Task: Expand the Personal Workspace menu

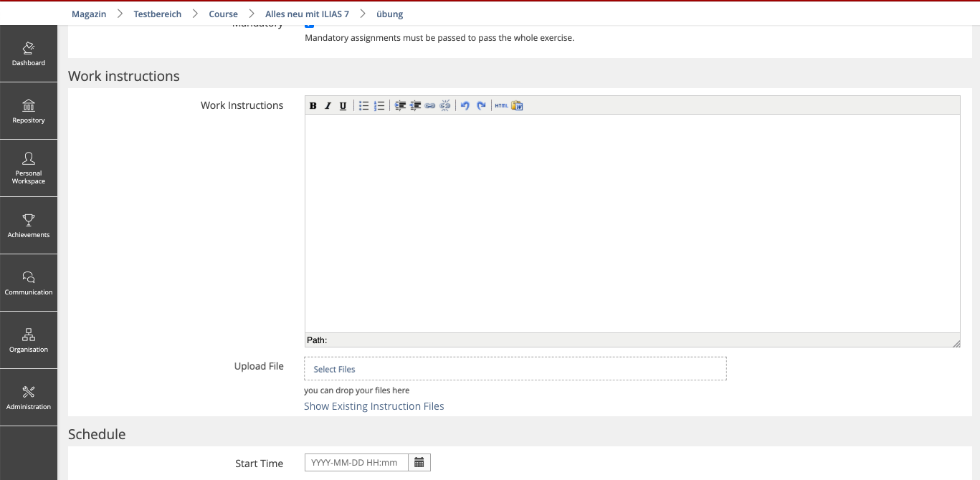Action: click(29, 168)
